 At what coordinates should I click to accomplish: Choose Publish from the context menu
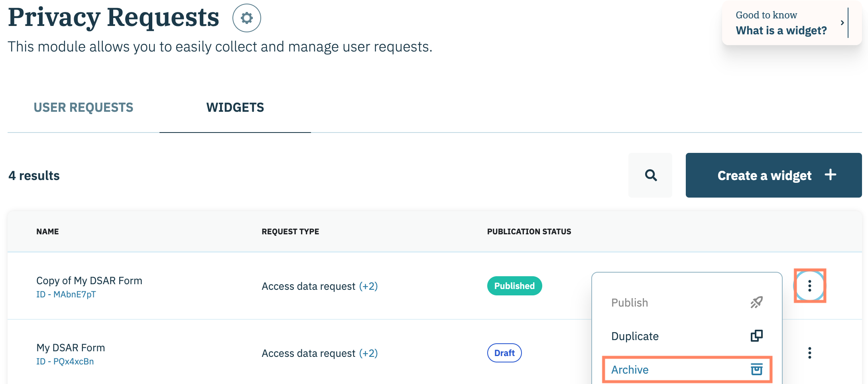pyautogui.click(x=630, y=303)
